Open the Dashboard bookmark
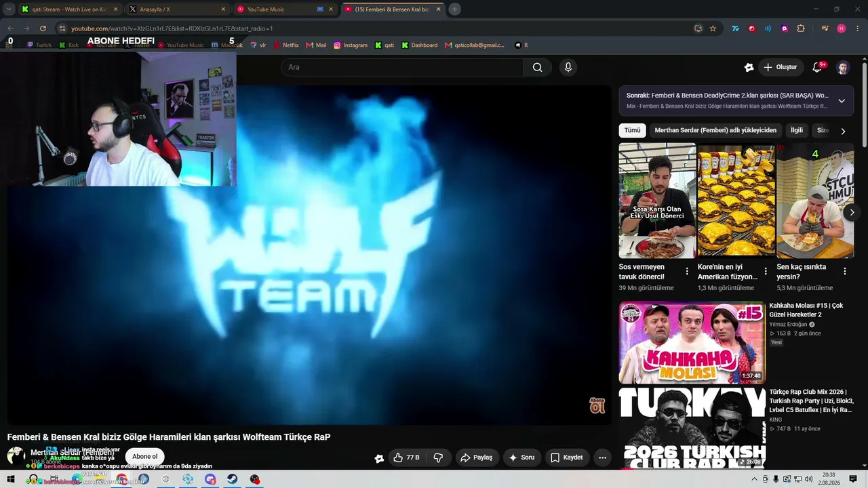The height and width of the screenshot is (488, 868). (419, 45)
